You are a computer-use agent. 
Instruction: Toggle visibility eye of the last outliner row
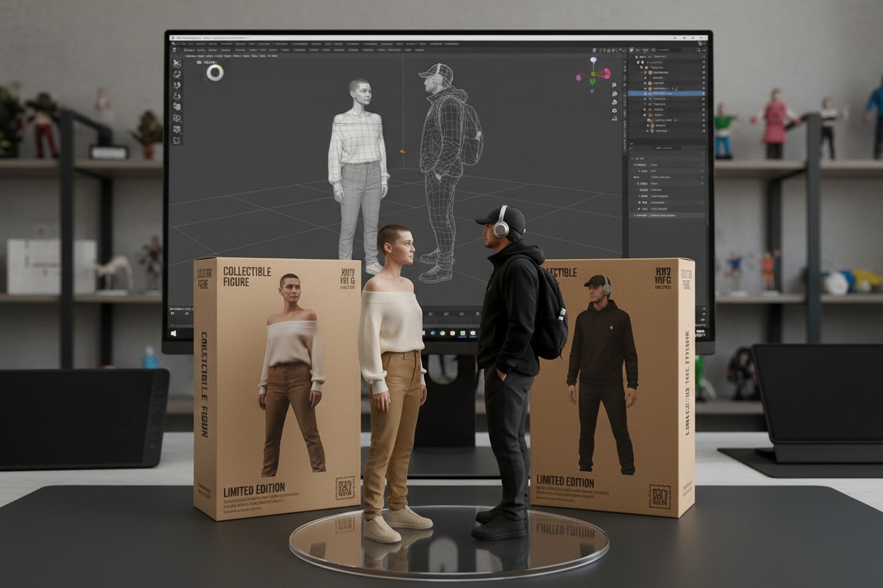point(703,131)
